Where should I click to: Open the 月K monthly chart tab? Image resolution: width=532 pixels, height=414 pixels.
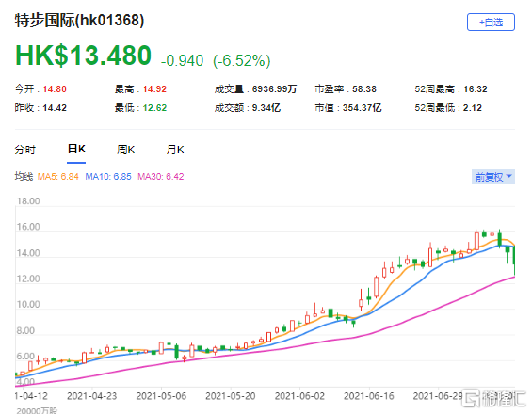(x=175, y=150)
